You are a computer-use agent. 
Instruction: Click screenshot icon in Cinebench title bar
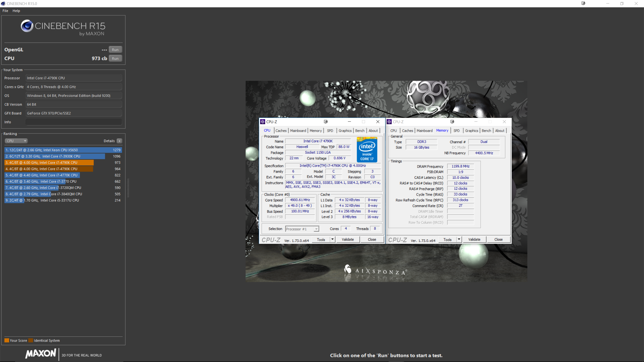583,3
